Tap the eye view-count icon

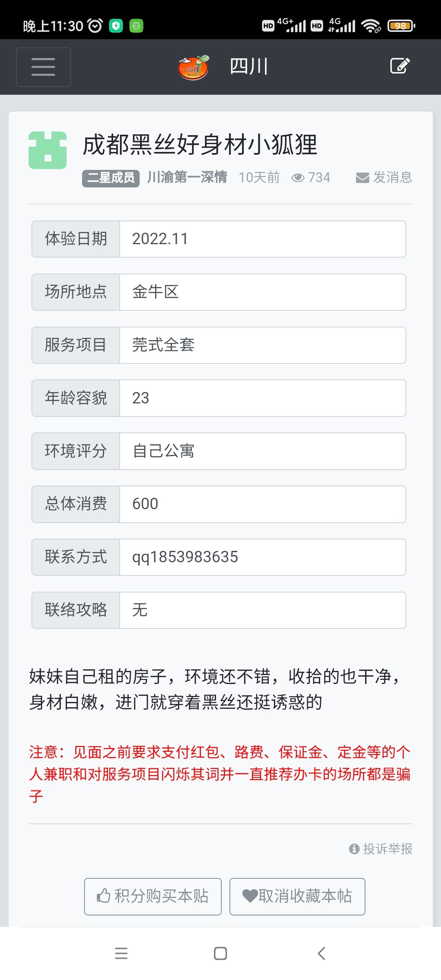(x=298, y=178)
